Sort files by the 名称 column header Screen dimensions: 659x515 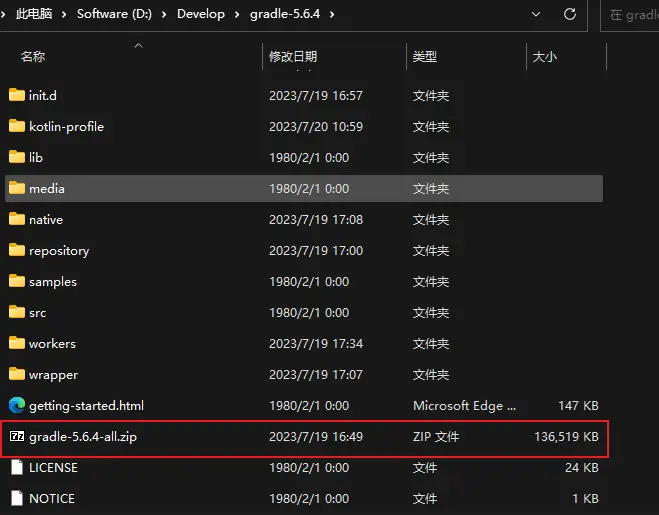(33, 57)
